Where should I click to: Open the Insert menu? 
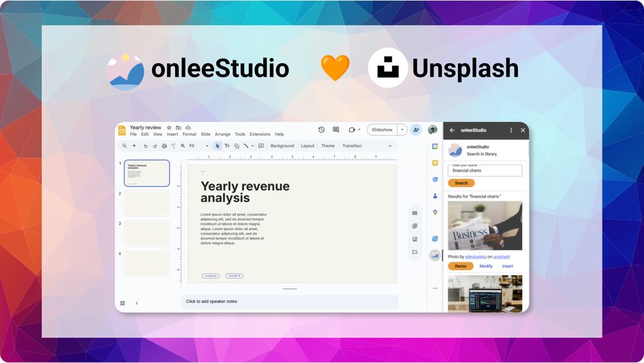click(173, 134)
